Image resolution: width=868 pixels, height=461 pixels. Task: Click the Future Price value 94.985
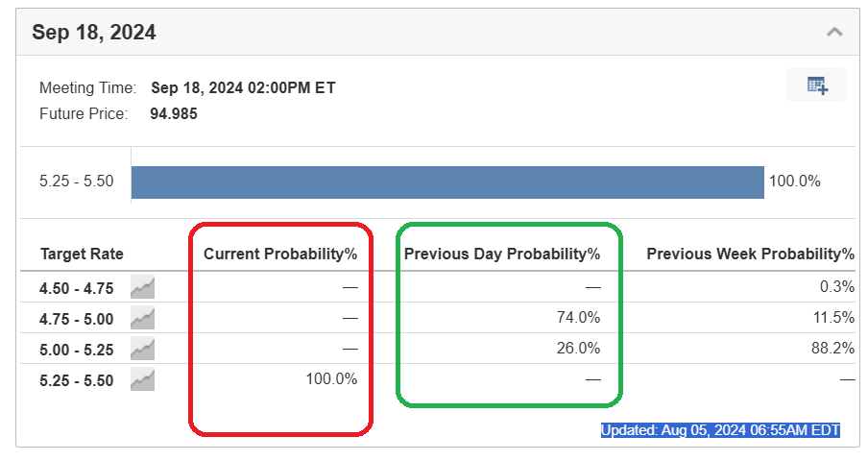tap(174, 113)
